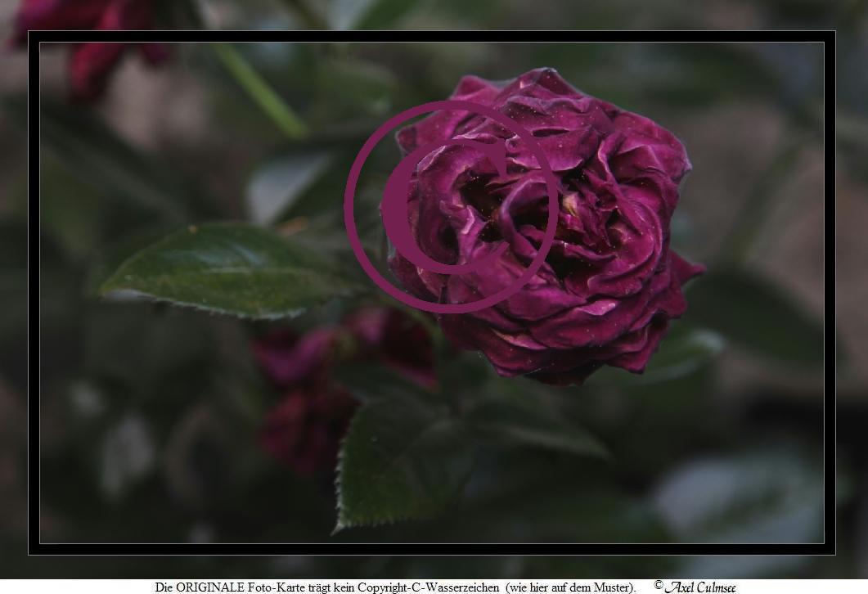Click the text "wie hier auf dem Muster"

click(x=569, y=587)
